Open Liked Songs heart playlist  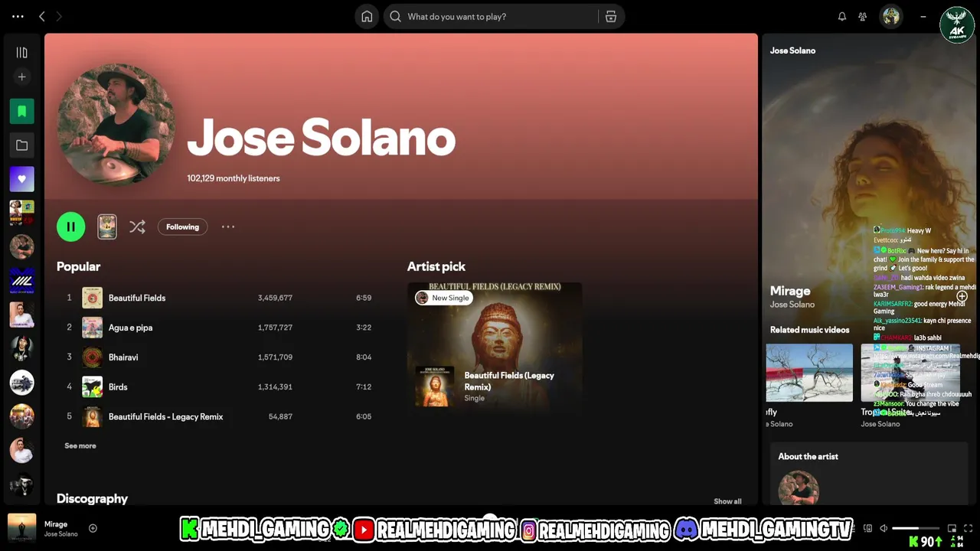pos(21,179)
